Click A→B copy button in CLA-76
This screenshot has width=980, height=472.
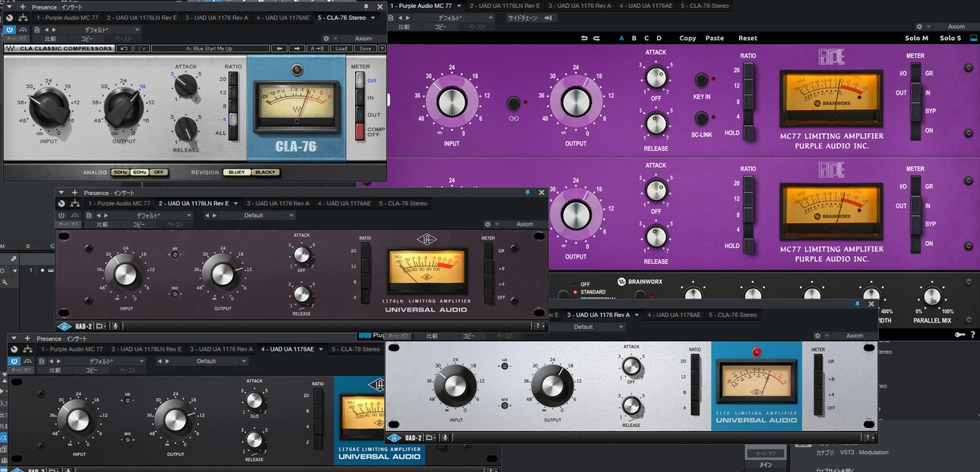317,48
